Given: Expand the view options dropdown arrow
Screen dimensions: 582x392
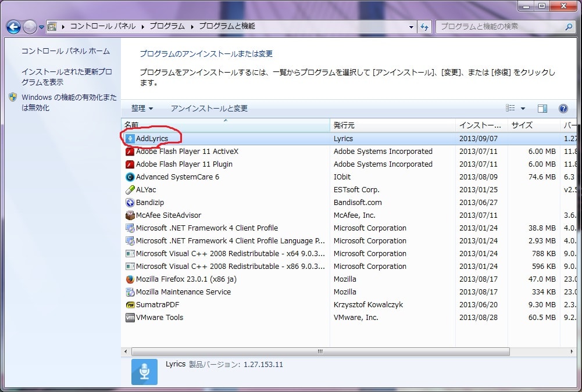Looking at the screenshot, I should [x=523, y=108].
